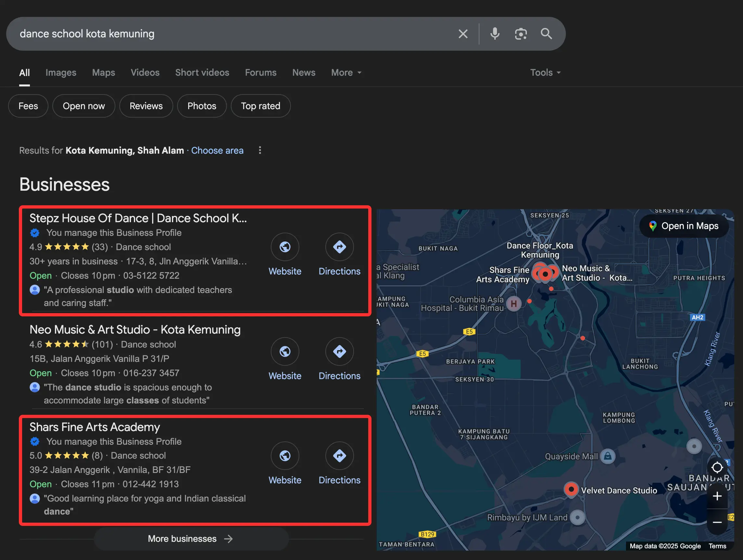The width and height of the screenshot is (743, 560).
Task: Open three-dot options next to Choose area
Action: coord(260,150)
